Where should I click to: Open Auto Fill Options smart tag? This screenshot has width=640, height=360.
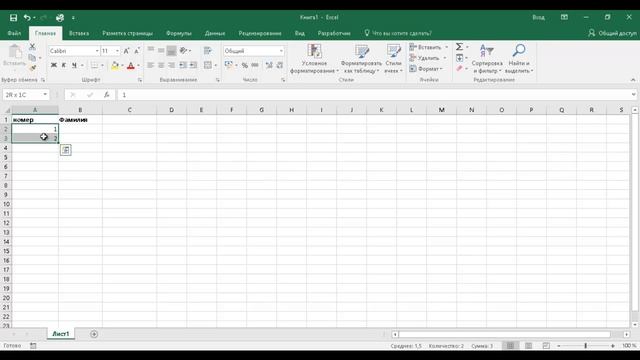[x=66, y=150]
